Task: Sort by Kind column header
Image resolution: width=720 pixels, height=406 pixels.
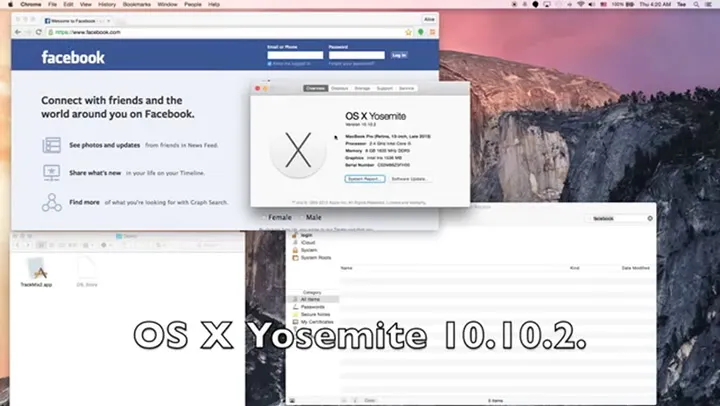Action: coord(574,268)
